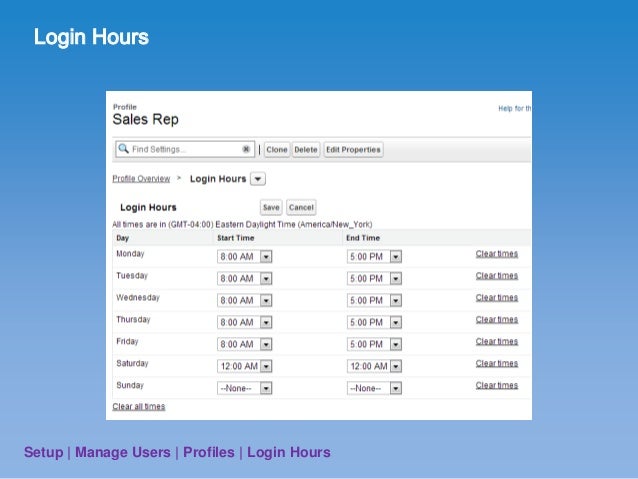Clear times for Saturday

(497, 363)
